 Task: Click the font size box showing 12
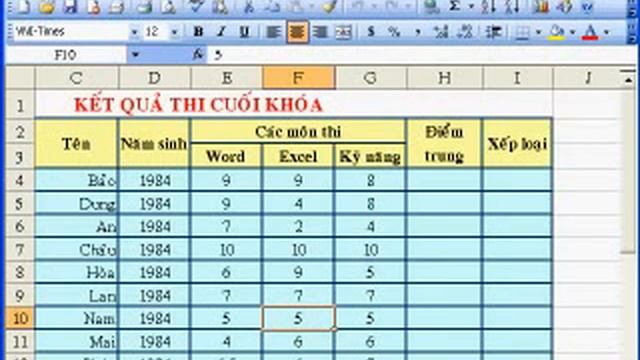pyautogui.click(x=156, y=31)
